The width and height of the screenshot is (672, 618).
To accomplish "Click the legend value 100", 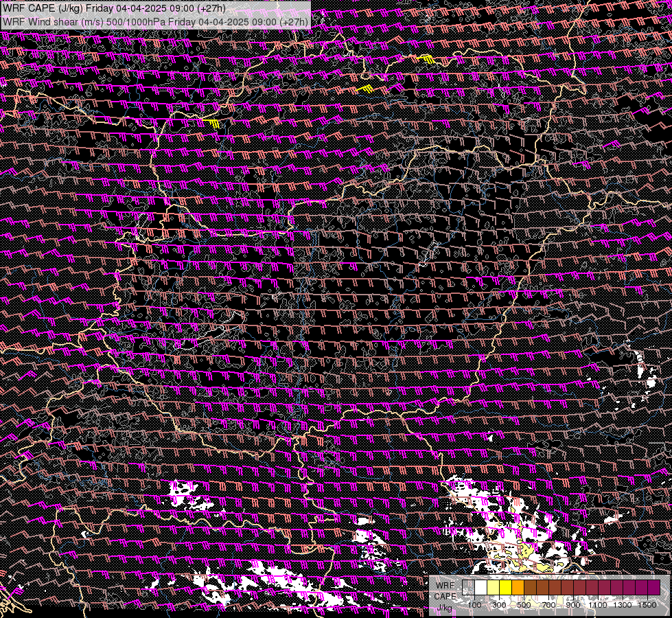I will 474,605.
